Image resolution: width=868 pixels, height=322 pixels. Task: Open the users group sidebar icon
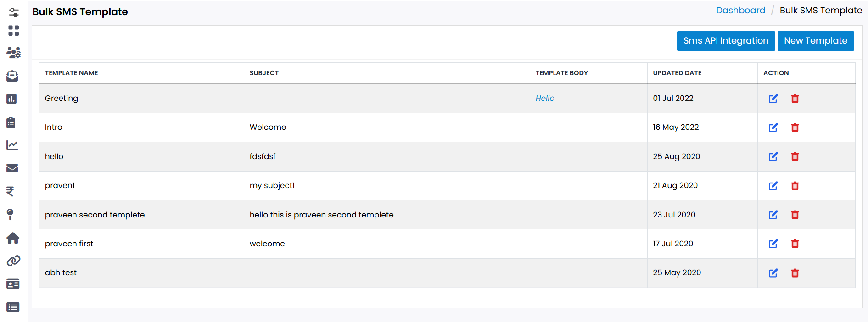coord(13,53)
